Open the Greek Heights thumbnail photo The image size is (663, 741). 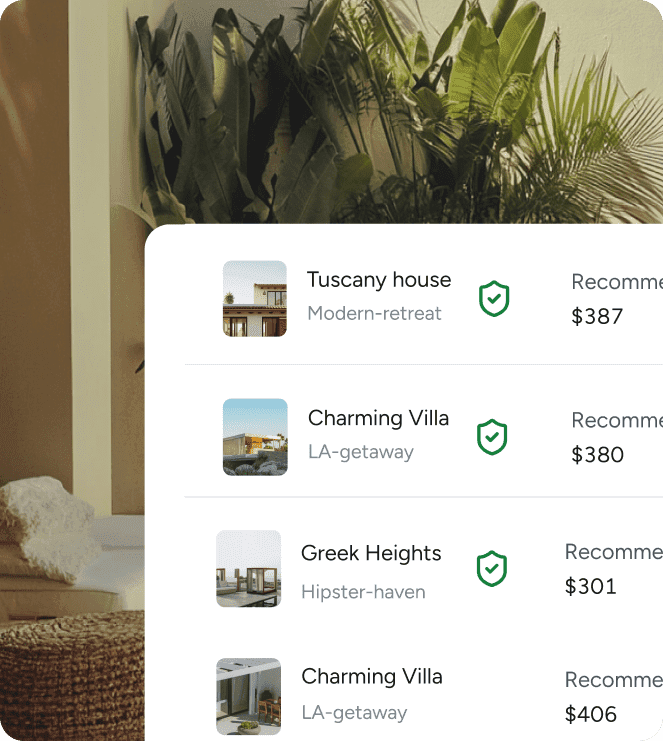click(x=249, y=569)
